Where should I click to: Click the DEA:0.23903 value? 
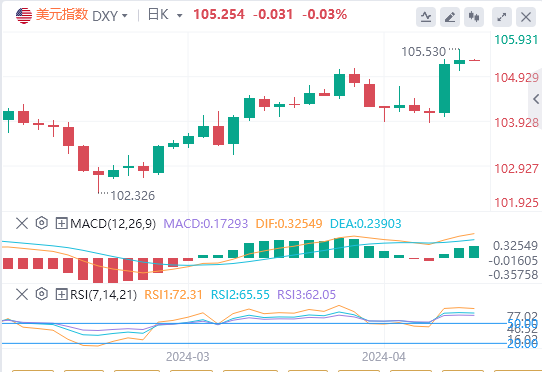pyautogui.click(x=366, y=224)
